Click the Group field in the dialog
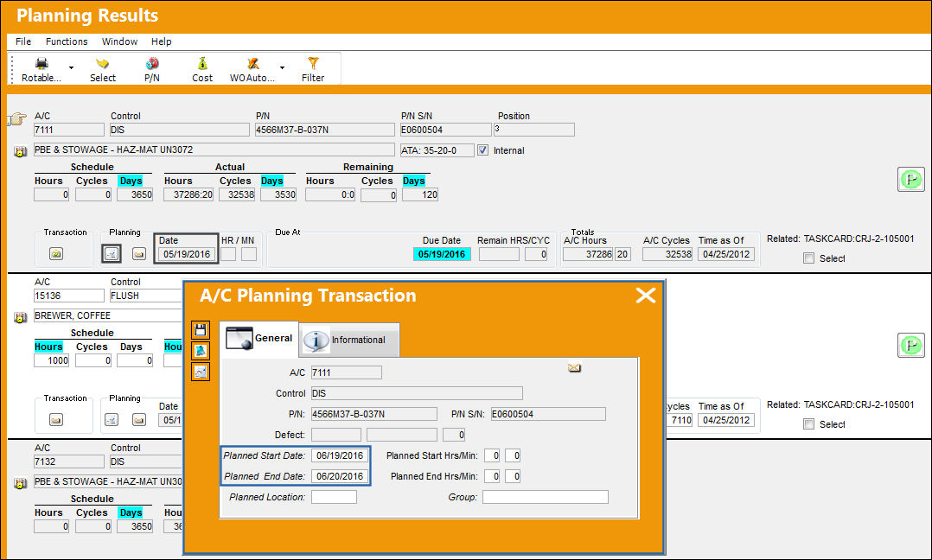932x560 pixels. (x=545, y=497)
